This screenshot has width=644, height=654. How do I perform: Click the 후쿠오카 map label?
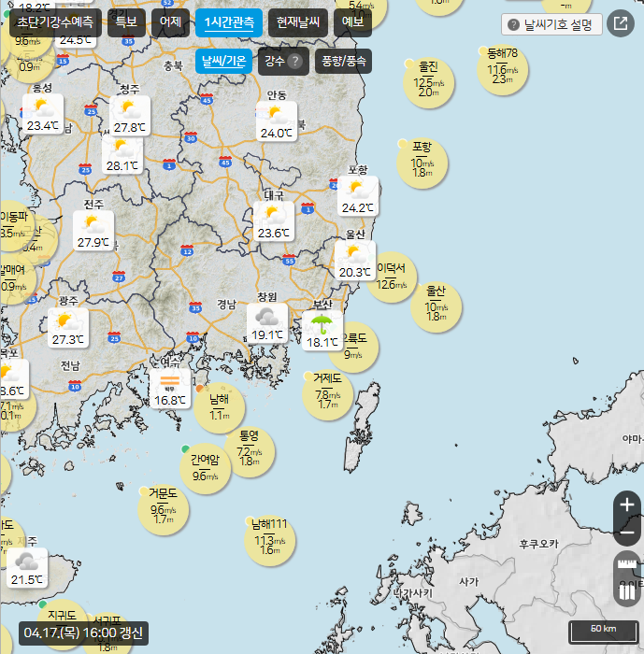(538, 544)
